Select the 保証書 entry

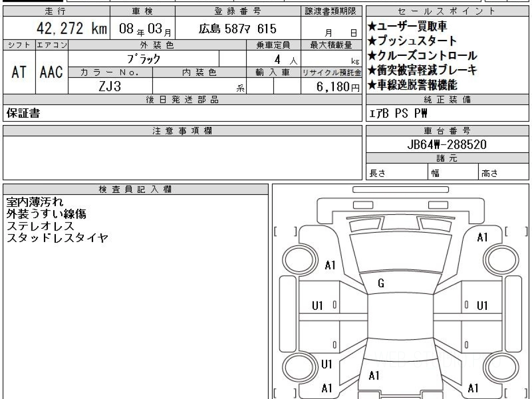(x=23, y=113)
